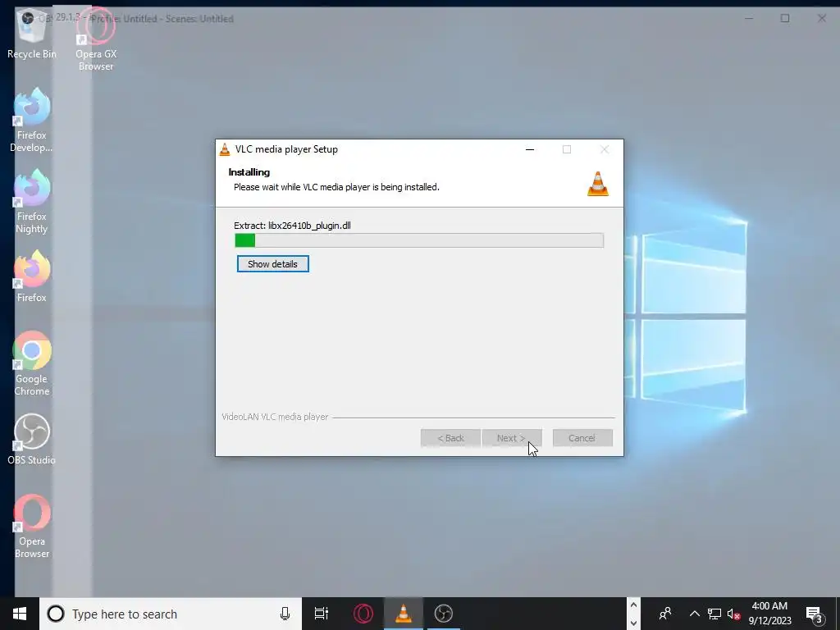Switch to Opera GX in the taskbar

363,614
